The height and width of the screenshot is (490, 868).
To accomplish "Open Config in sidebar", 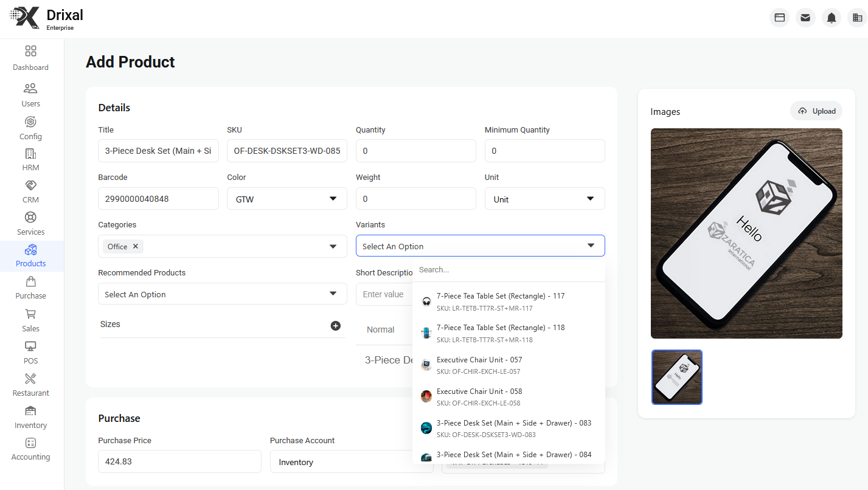I will pyautogui.click(x=30, y=128).
